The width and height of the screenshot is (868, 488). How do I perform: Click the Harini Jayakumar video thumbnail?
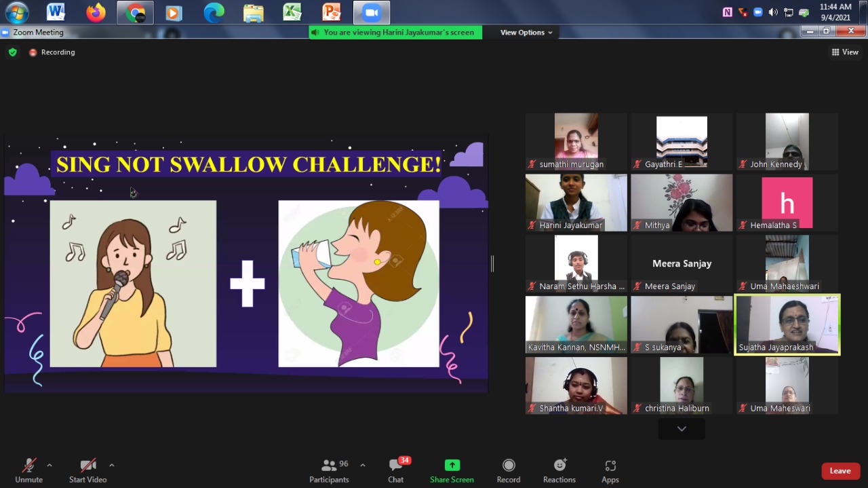point(576,202)
